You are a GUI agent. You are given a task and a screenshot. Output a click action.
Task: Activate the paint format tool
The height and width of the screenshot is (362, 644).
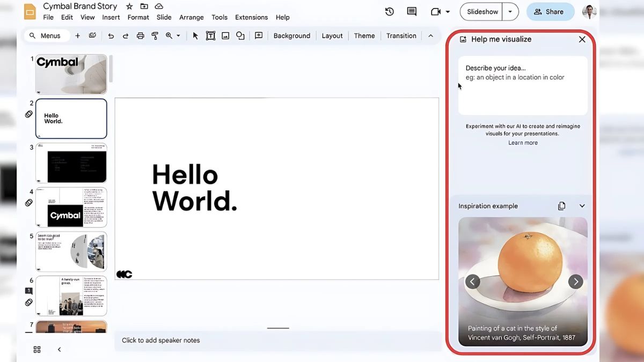155,36
